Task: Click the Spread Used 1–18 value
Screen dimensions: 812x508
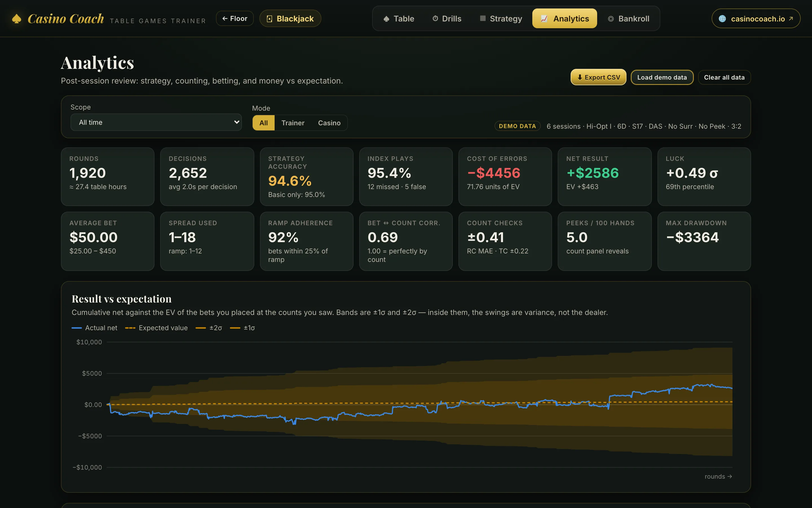Action: (x=182, y=238)
